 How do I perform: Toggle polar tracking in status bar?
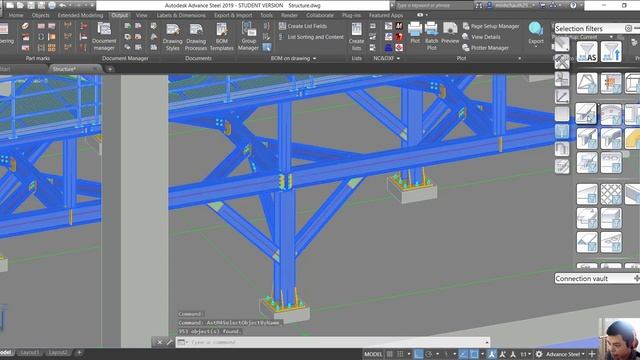(429, 354)
